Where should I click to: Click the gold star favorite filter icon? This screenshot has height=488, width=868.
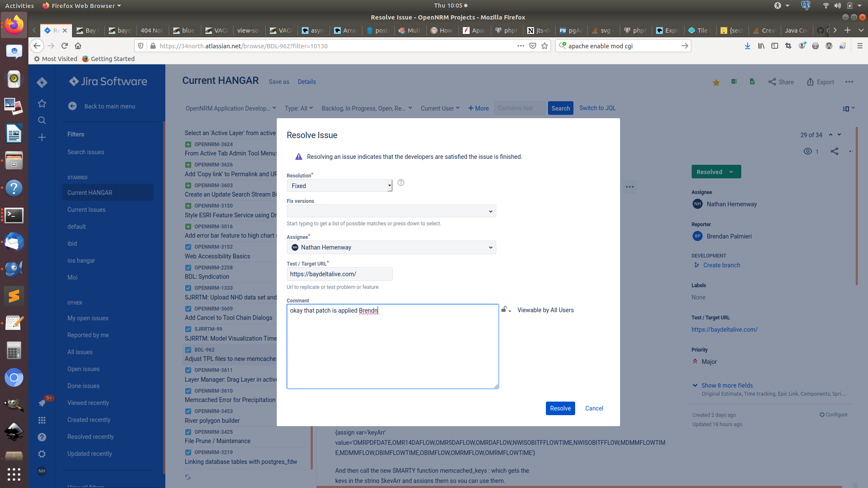[716, 82]
